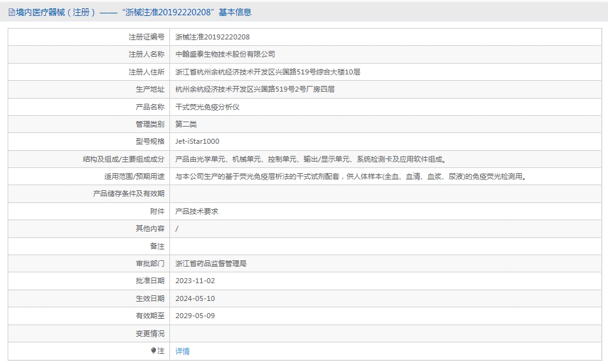Image resolution: width=608 pixels, height=364 pixels.
Task: Click the 产品储存条件及有效期 label
Action: coord(129,193)
